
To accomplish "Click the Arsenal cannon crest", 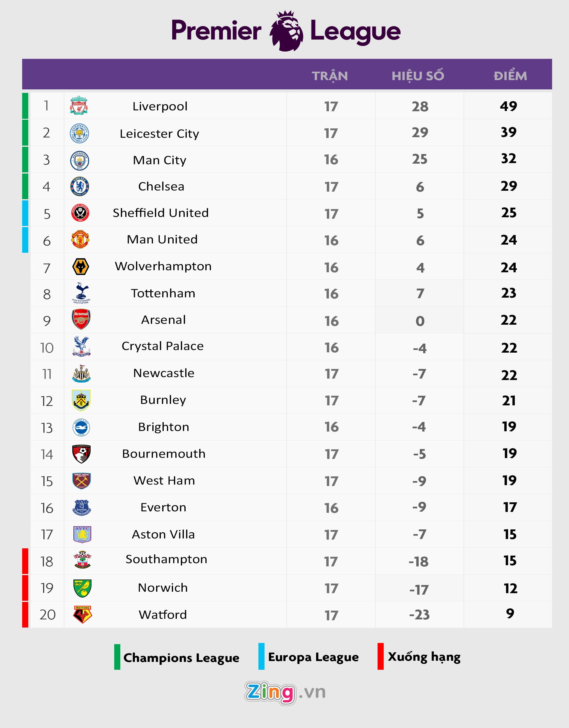I will click(x=81, y=319).
